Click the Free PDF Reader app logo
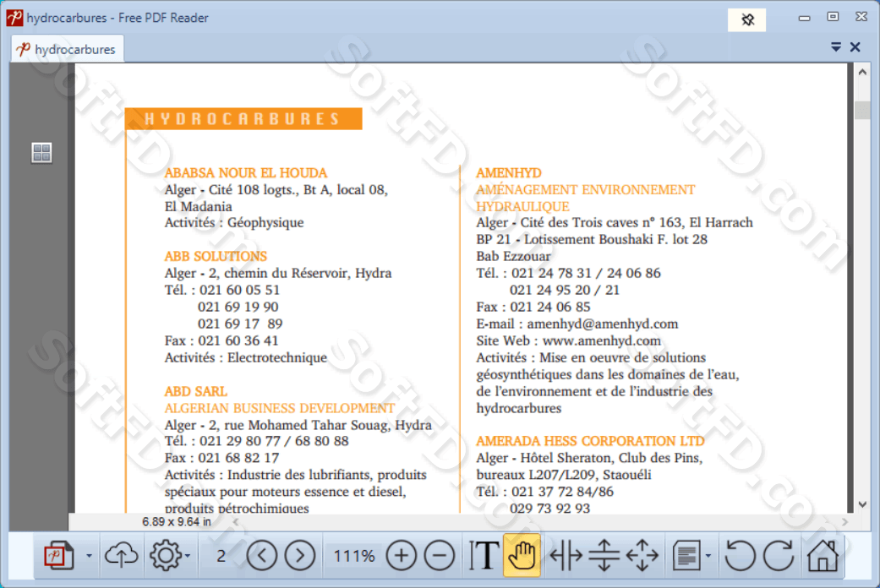This screenshot has height=588, width=880. (x=14, y=18)
